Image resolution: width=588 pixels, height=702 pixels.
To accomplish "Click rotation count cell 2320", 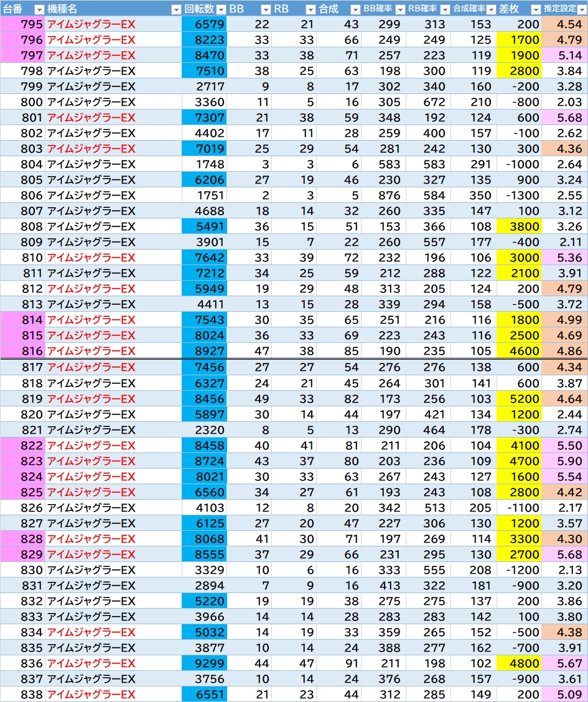I will (x=204, y=430).
